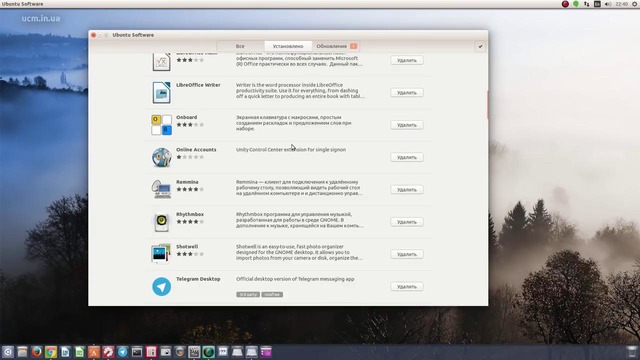Open the Onboard entry title

pyautogui.click(x=187, y=117)
